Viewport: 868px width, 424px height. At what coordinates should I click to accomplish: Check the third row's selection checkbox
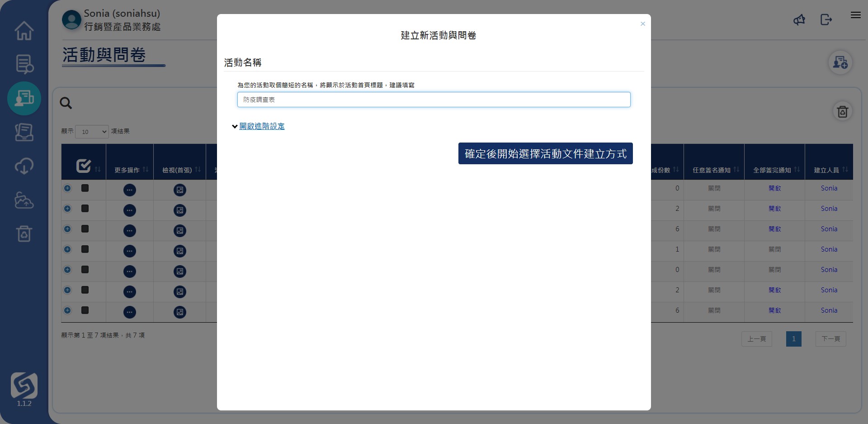(85, 229)
